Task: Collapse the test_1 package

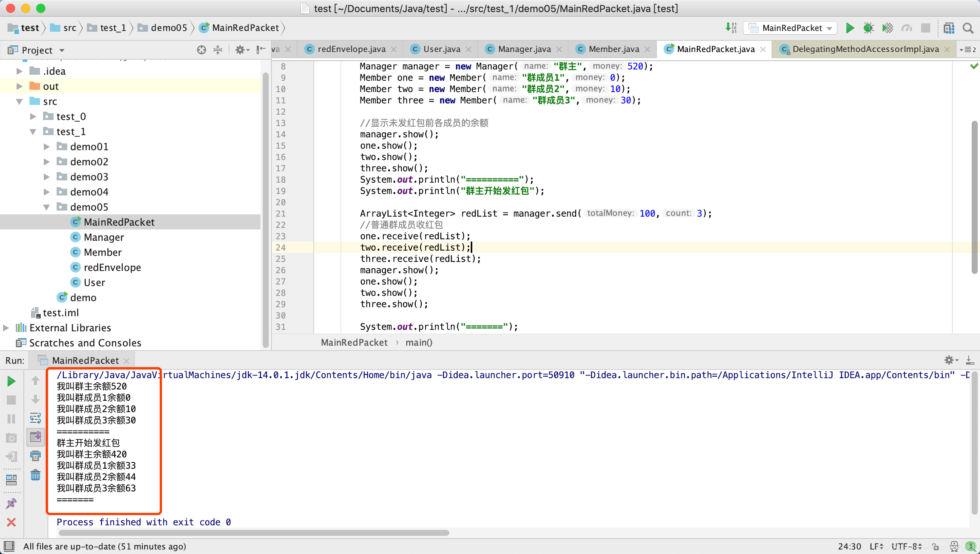Action: [33, 132]
